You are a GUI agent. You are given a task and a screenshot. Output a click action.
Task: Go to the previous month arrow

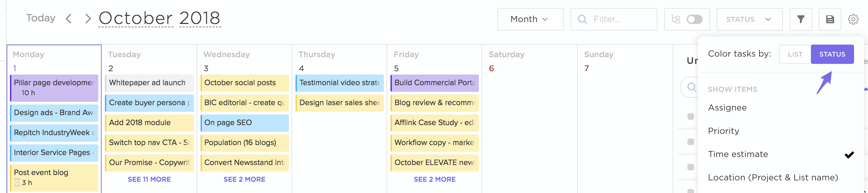69,19
